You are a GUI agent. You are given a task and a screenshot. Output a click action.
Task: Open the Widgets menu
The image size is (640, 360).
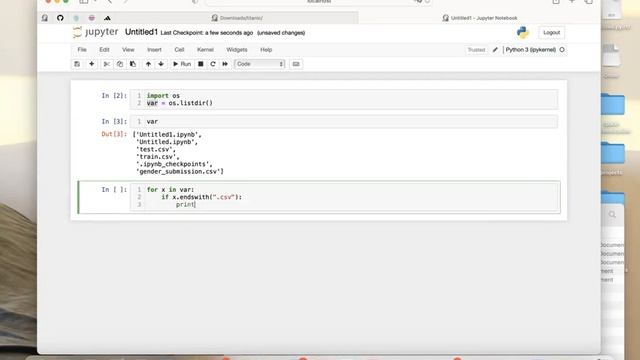point(237,50)
